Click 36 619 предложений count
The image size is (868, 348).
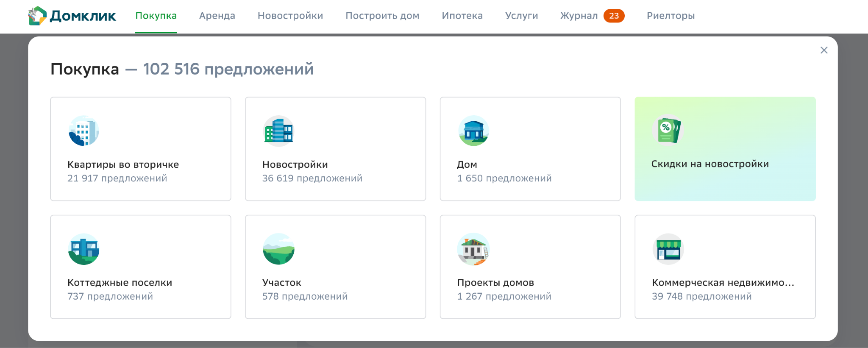(x=312, y=178)
